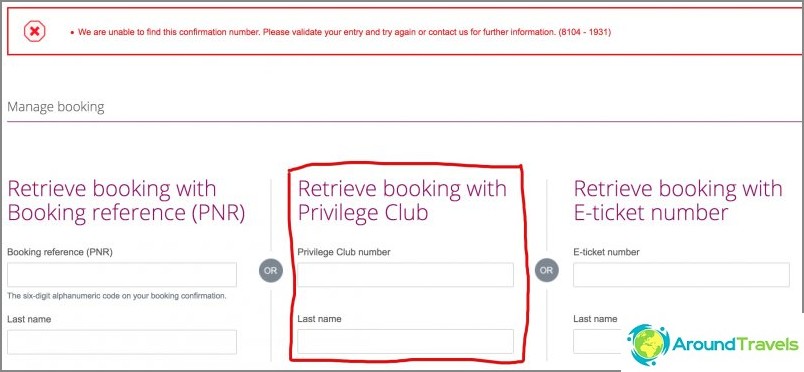Focus the E-ticket number input field

click(681, 275)
